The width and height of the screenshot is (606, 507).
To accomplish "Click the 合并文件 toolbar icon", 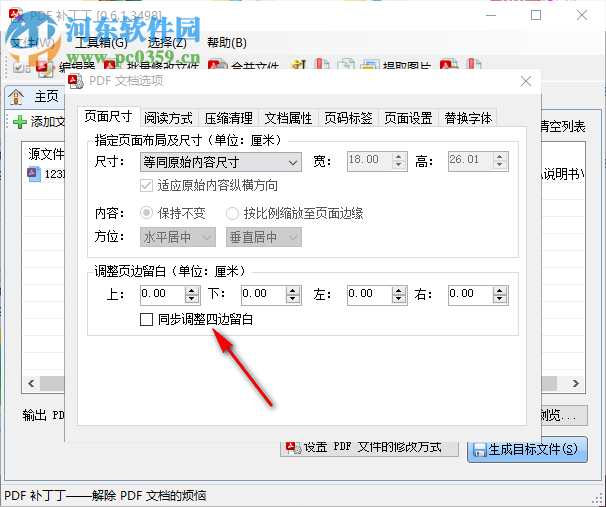I will [x=218, y=66].
